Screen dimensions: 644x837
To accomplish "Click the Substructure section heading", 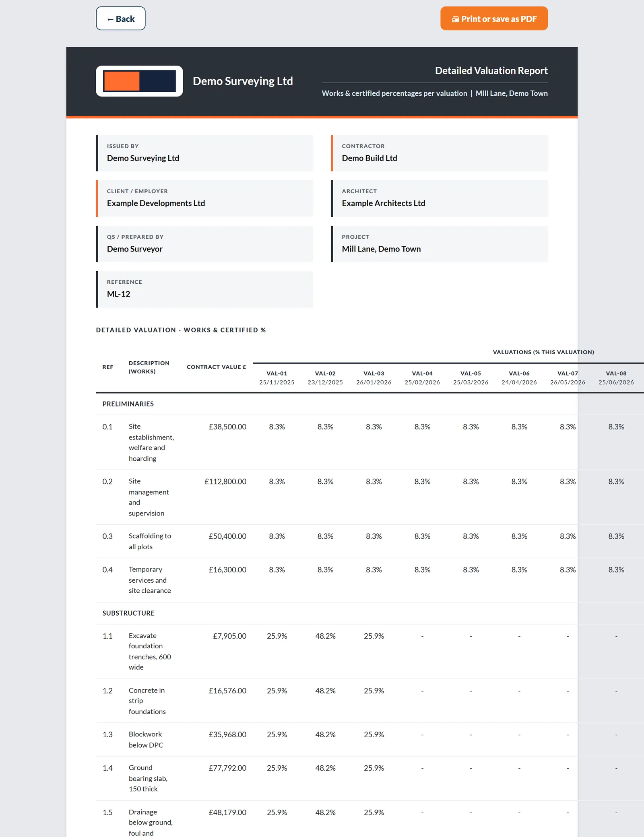I will [128, 613].
